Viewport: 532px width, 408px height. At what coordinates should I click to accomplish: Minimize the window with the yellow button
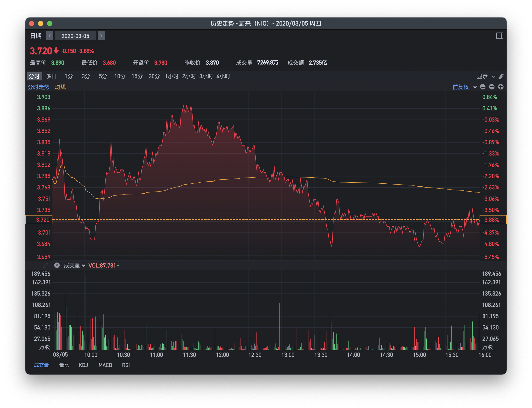pyautogui.click(x=41, y=23)
